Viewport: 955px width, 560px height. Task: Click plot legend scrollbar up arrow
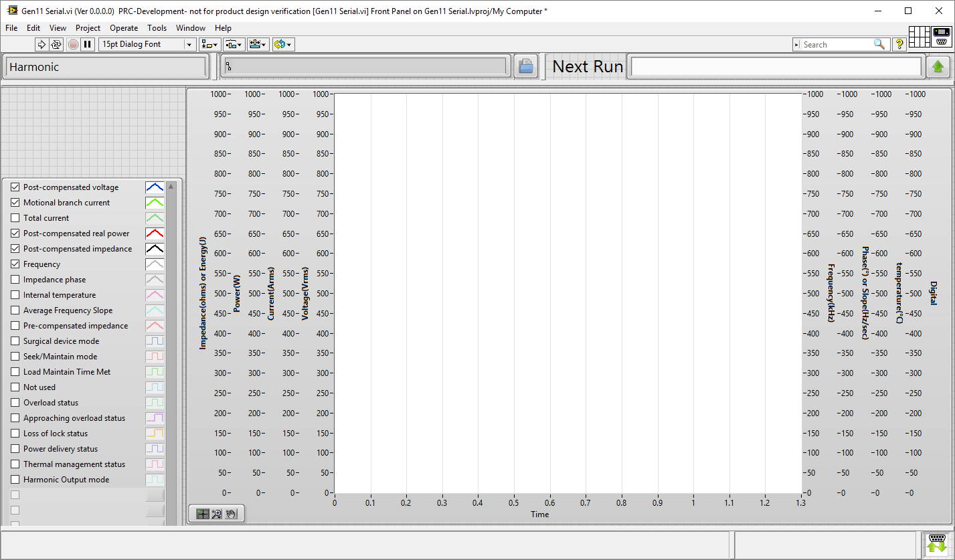(x=171, y=187)
